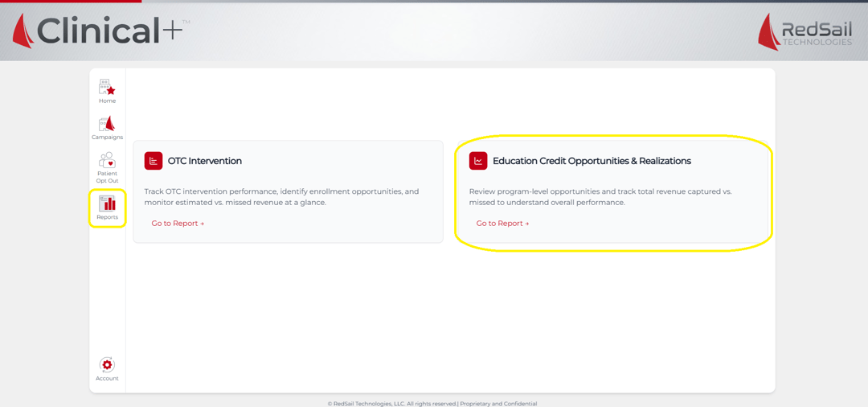Click the Account label in the sidebar
Screen dimensions: 868x407
(x=107, y=378)
